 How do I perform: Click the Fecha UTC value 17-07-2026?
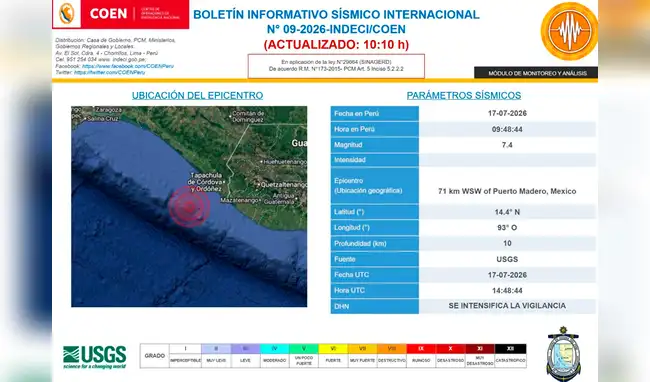[x=507, y=275]
